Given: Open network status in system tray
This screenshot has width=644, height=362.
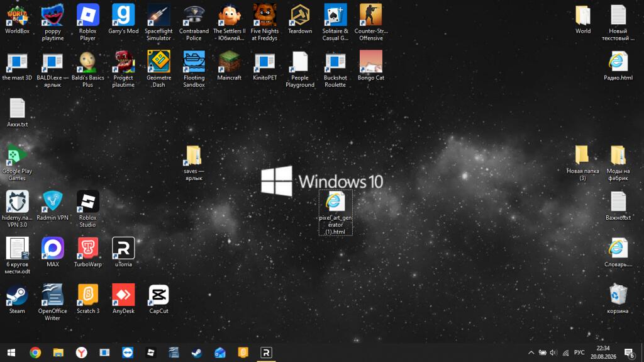Looking at the screenshot, I should 565,353.
